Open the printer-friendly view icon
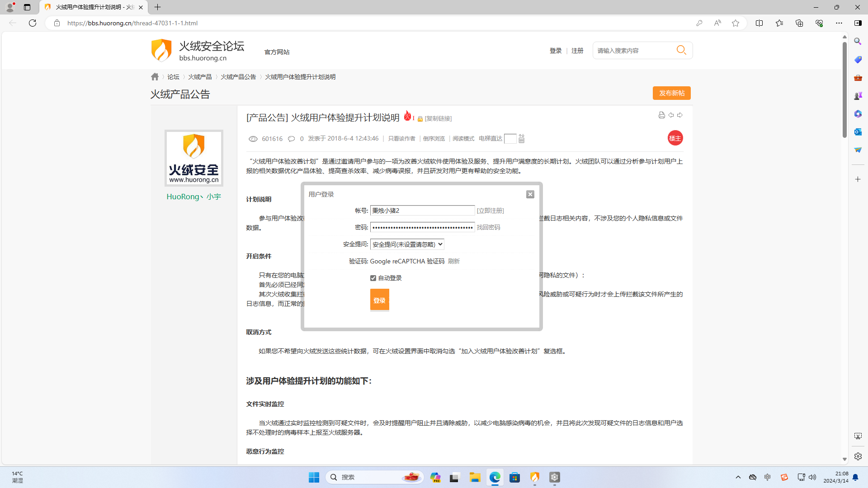 coord(661,115)
